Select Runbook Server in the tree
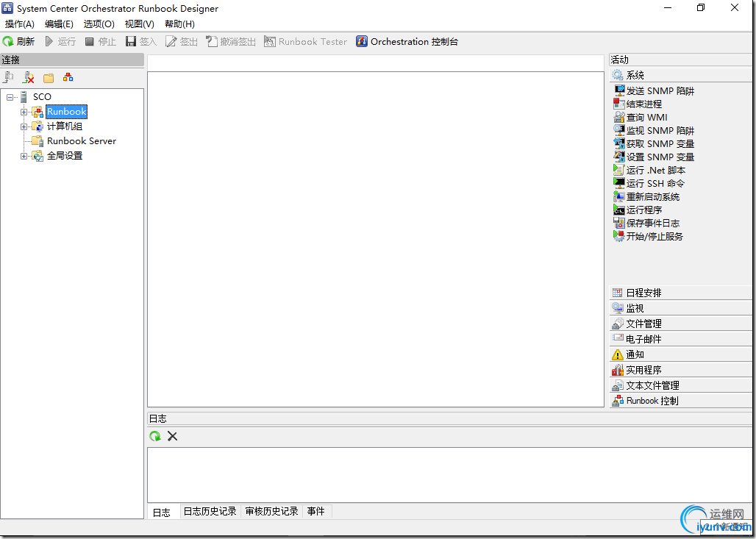 82,140
